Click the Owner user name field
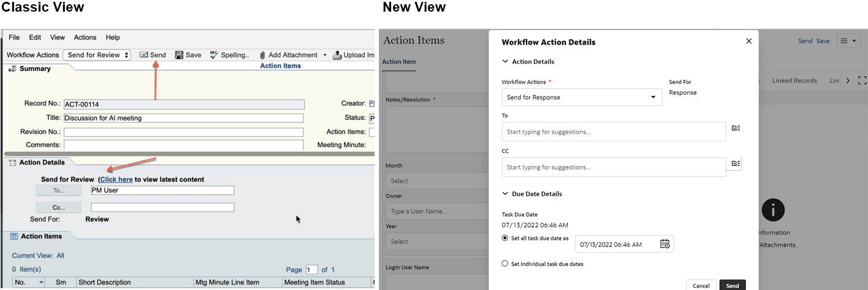Image resolution: width=868 pixels, height=290 pixels. tap(436, 212)
